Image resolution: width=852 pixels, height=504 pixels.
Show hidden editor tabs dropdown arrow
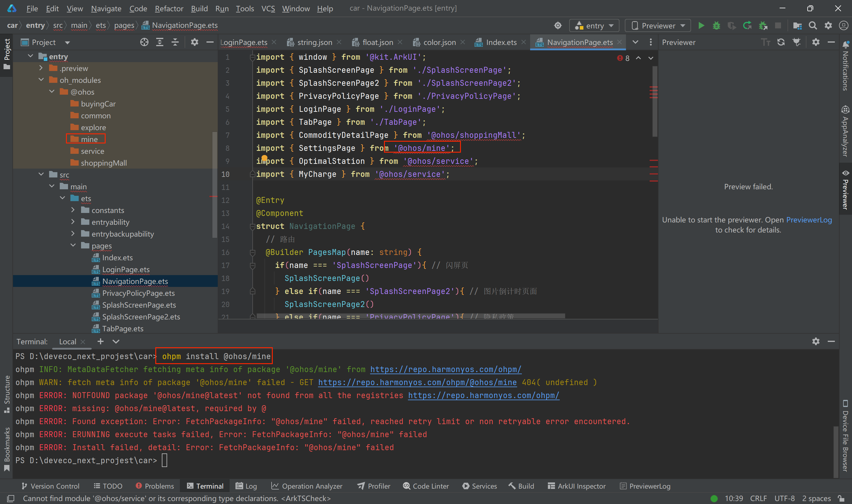click(x=635, y=42)
